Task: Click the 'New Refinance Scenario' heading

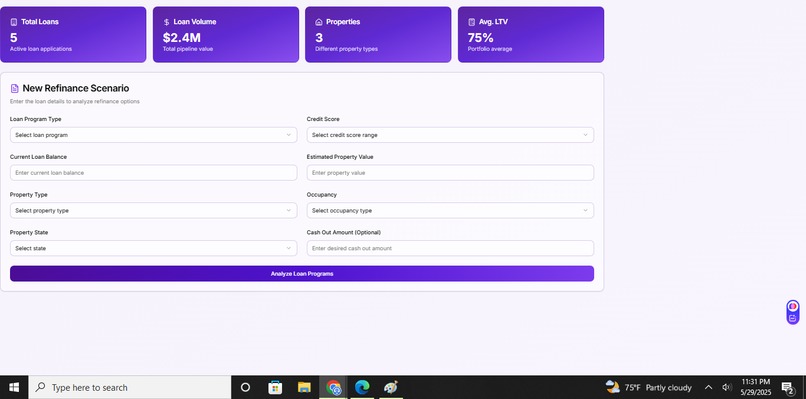Action: (x=76, y=88)
